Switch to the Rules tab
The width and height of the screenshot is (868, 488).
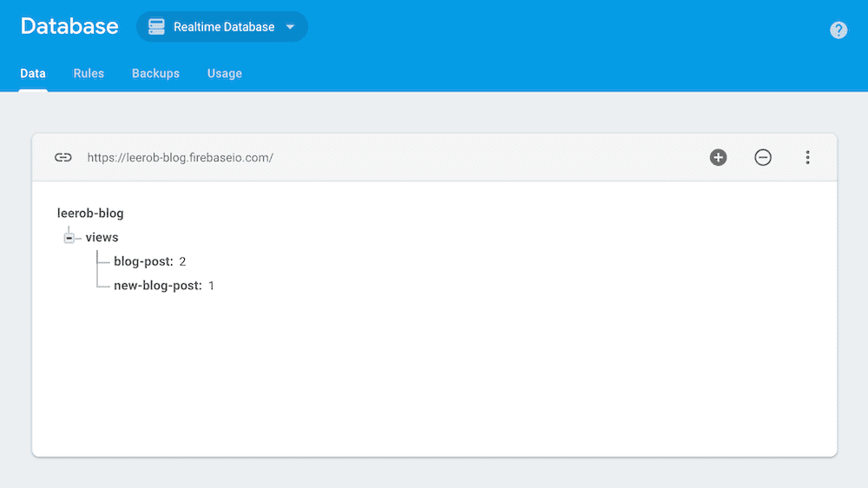[x=89, y=74]
